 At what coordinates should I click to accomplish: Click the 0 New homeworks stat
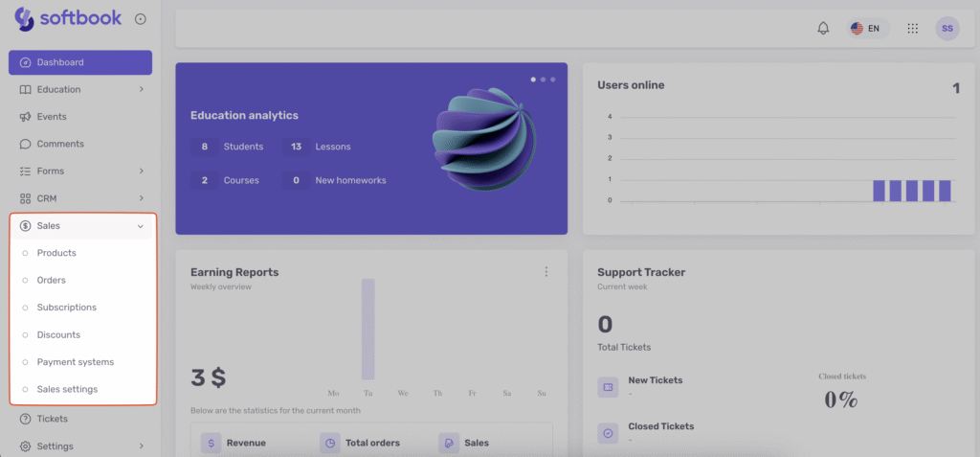pyautogui.click(x=334, y=180)
